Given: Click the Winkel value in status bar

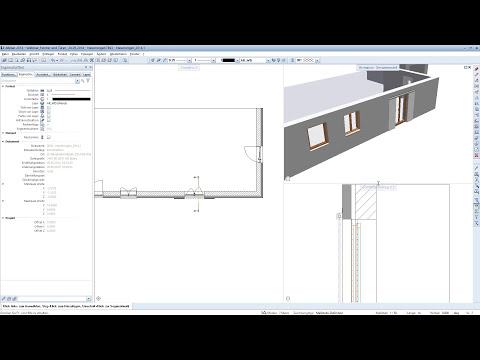Looking at the screenshot, I should tap(445, 313).
